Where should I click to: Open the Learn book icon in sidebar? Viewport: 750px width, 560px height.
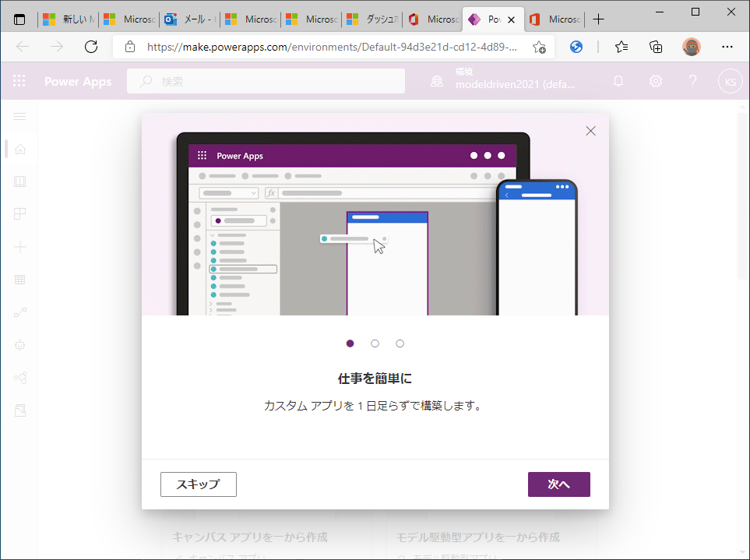click(20, 181)
